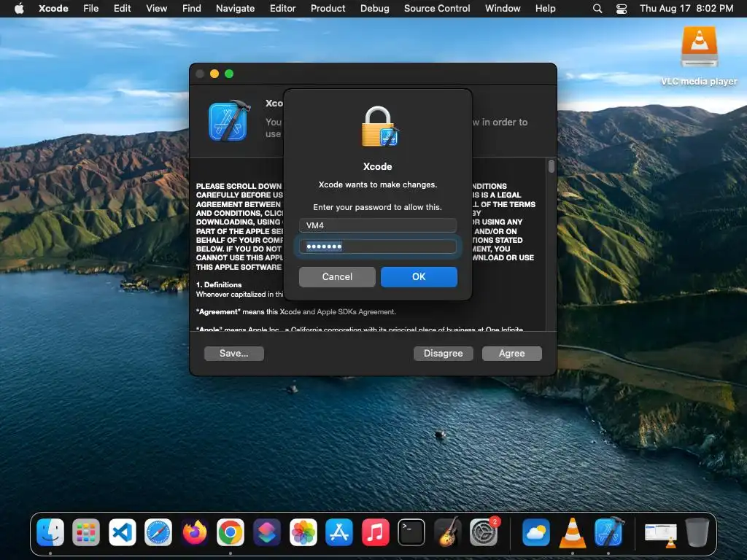747x560 pixels.
Task: Click "1. Definitions" heading in license
Action: [x=219, y=285]
